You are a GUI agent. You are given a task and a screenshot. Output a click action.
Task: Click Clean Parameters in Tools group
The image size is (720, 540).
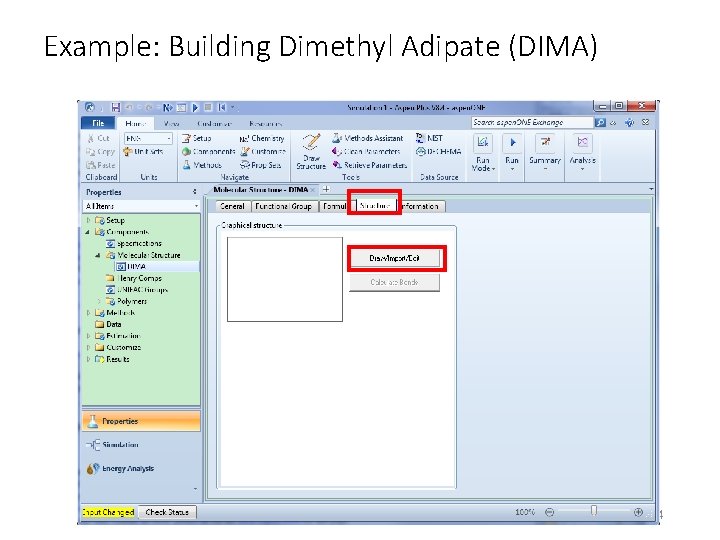point(366,151)
